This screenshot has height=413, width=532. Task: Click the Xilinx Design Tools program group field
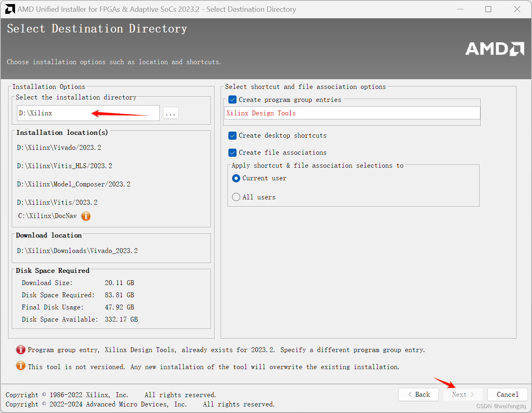click(x=352, y=113)
